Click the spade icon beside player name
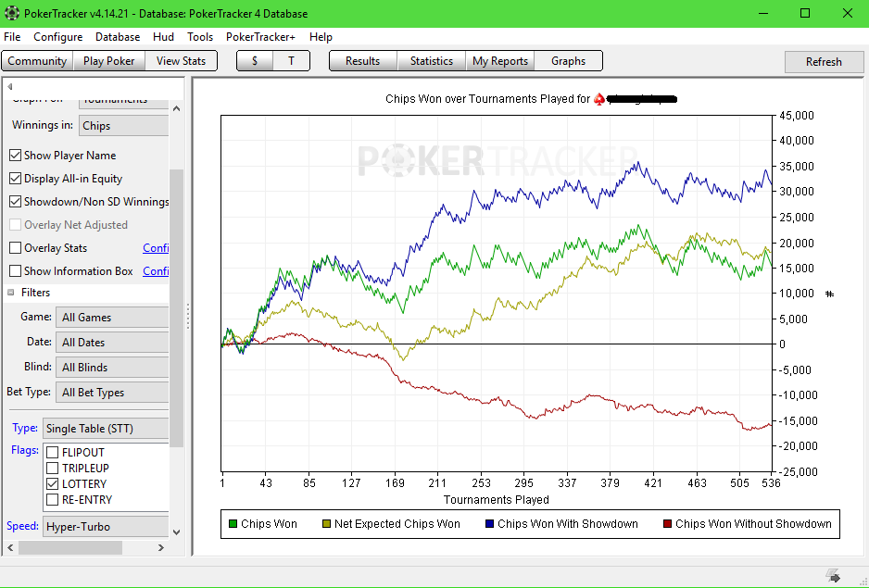This screenshot has width=869, height=588. pyautogui.click(x=599, y=99)
